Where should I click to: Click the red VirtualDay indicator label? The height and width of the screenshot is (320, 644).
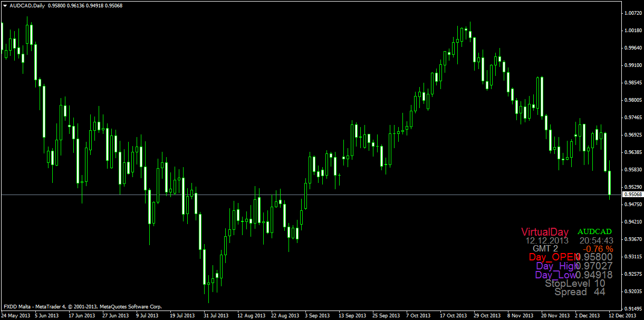[x=545, y=232]
